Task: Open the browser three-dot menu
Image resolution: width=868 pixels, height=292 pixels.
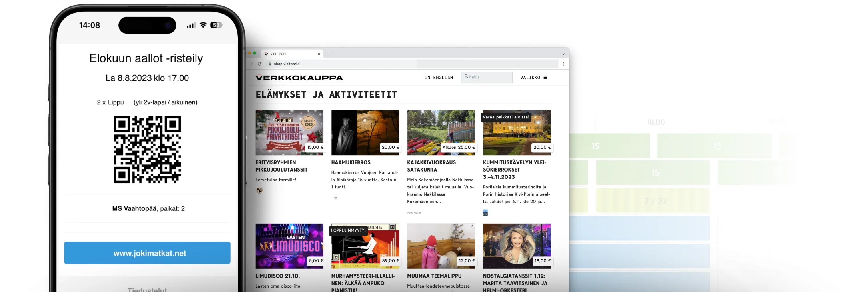Action: (x=563, y=64)
